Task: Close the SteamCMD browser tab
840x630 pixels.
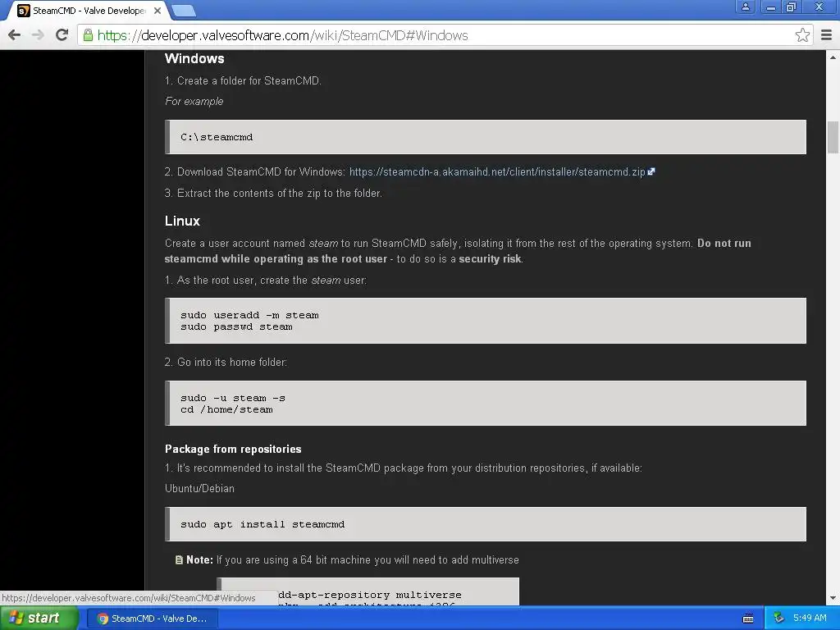Action: (x=157, y=11)
